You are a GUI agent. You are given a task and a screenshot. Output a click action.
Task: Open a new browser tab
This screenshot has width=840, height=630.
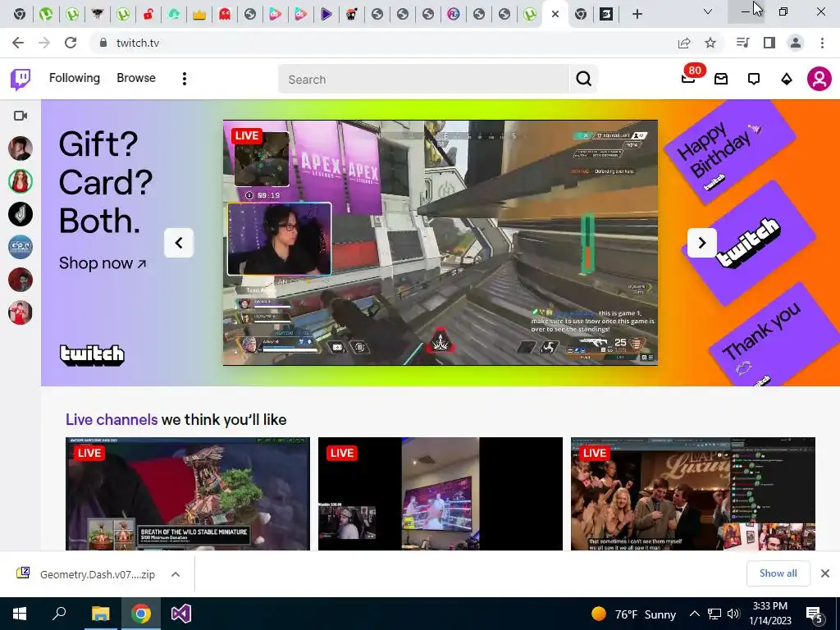click(637, 15)
